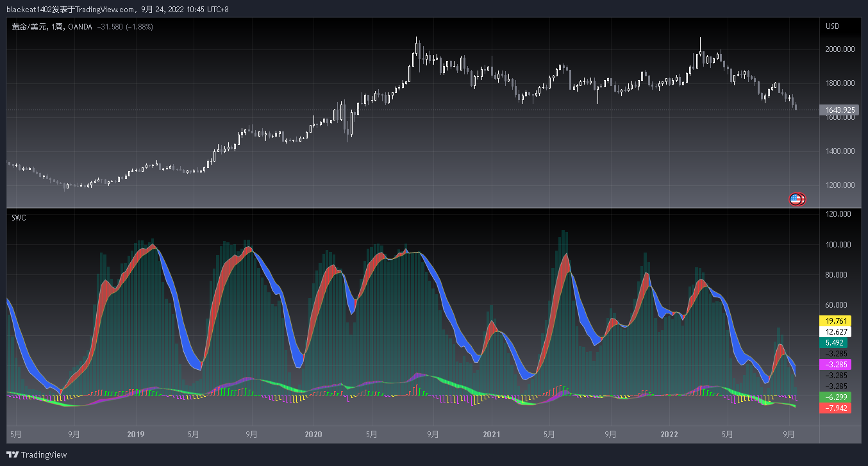Click the 2020 label on the time axis
This screenshot has height=466, width=868.
[313, 435]
